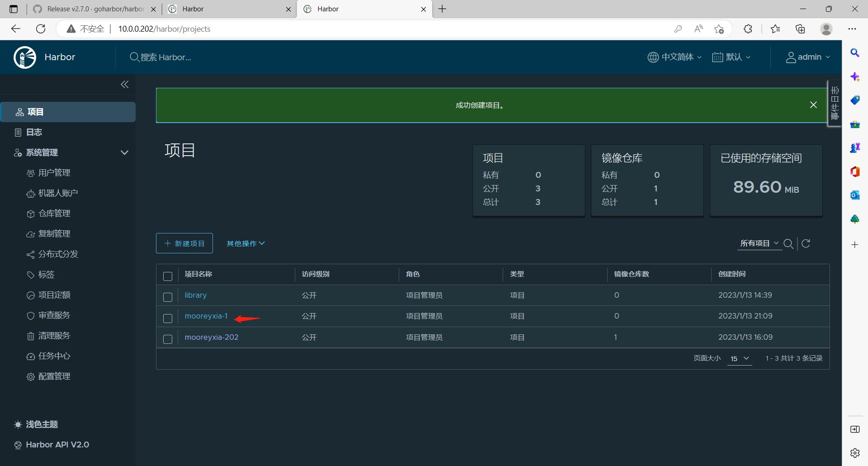
Task: Focus the 搜索 Harbor search field
Action: [165, 57]
